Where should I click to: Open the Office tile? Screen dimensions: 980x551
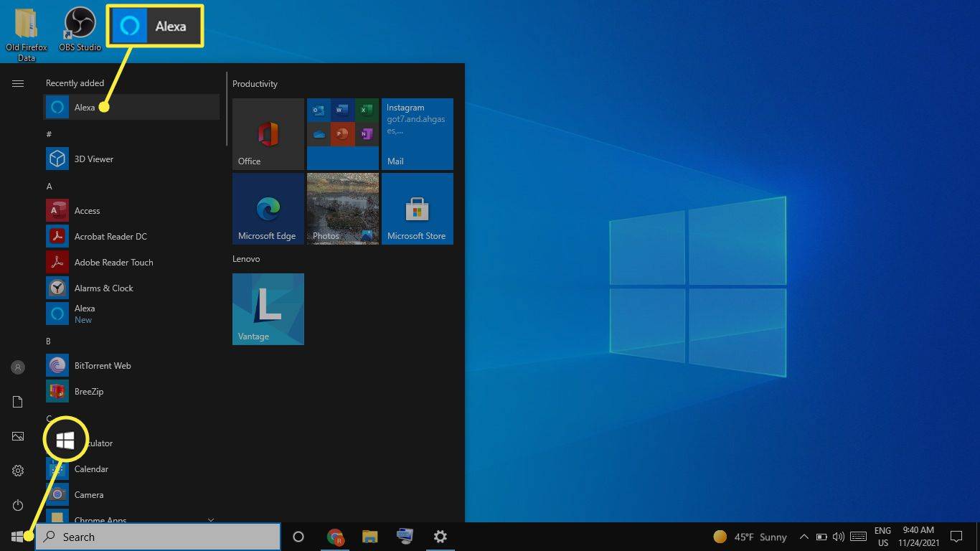(x=268, y=134)
